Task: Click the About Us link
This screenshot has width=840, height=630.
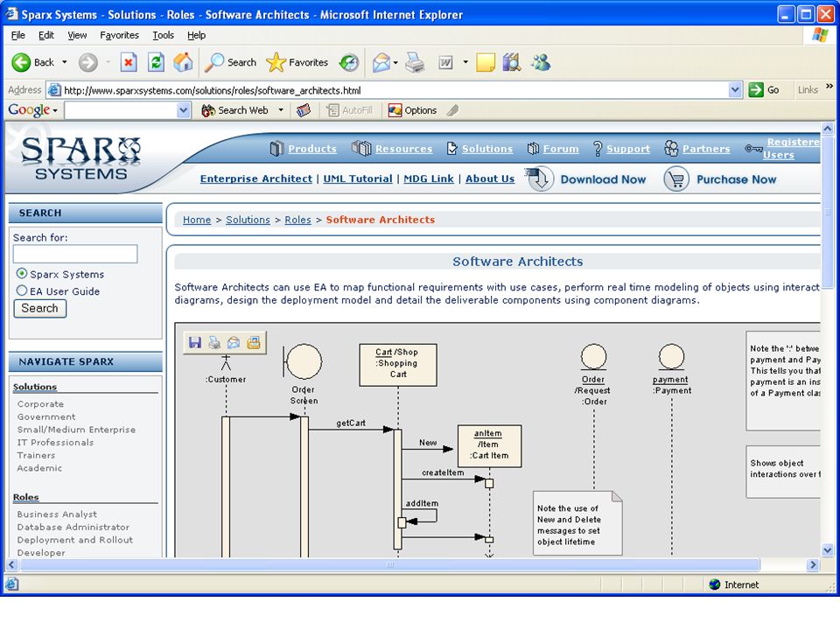Action: point(490,178)
